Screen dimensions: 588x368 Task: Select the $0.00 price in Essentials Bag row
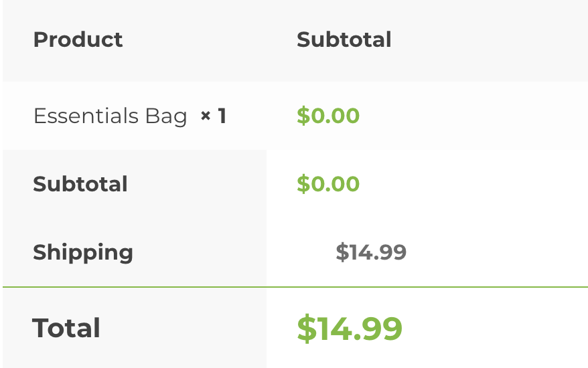[328, 116]
